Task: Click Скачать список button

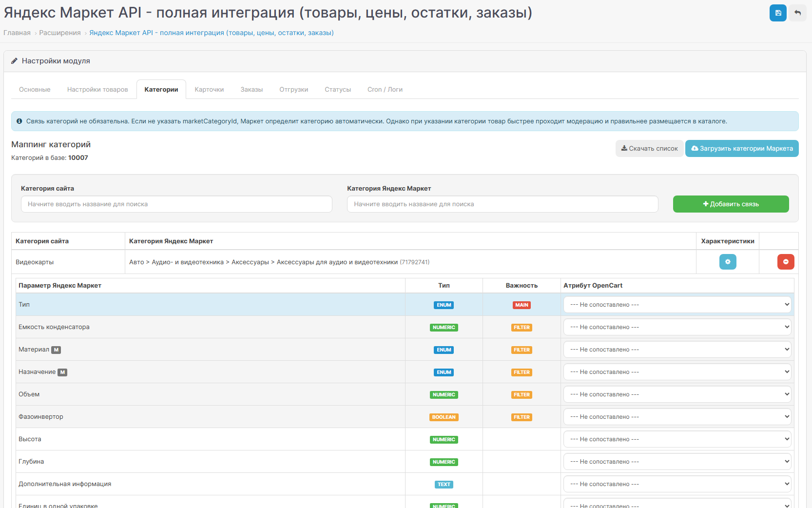Action: click(649, 149)
